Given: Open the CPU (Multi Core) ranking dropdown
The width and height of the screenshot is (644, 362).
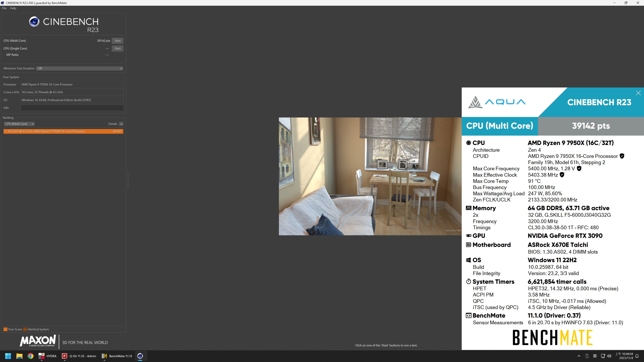Looking at the screenshot, I should (19, 124).
